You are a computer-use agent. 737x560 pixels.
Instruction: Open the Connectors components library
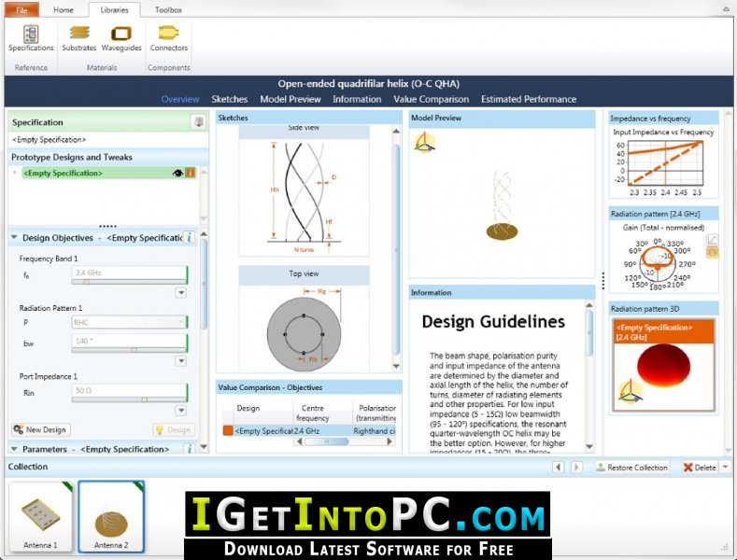(x=169, y=38)
